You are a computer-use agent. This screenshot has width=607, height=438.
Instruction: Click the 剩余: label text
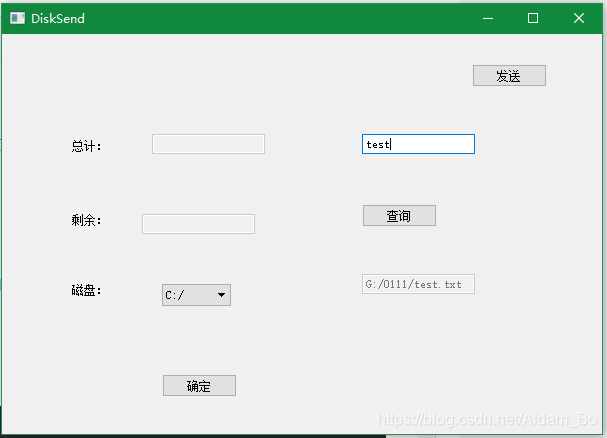pyautogui.click(x=86, y=220)
